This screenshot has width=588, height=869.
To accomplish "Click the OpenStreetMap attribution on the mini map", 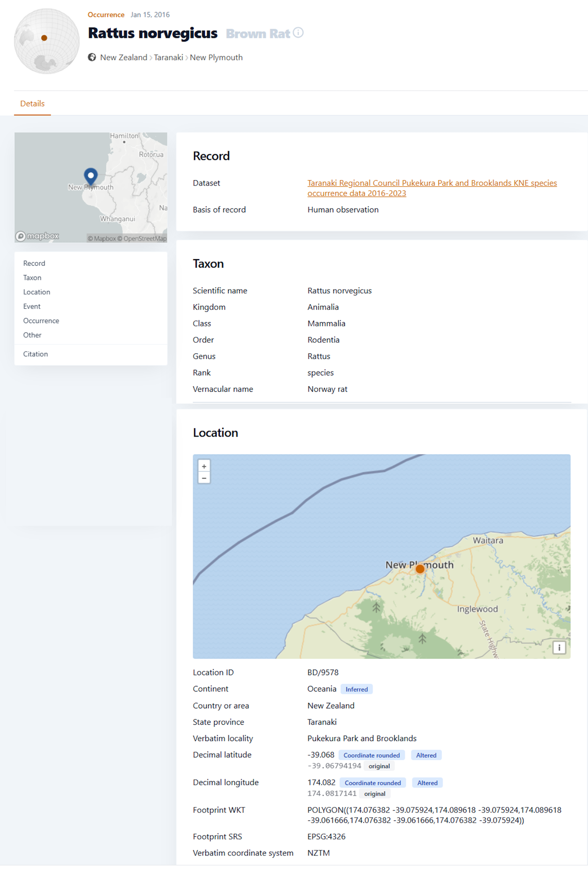I will click(144, 239).
